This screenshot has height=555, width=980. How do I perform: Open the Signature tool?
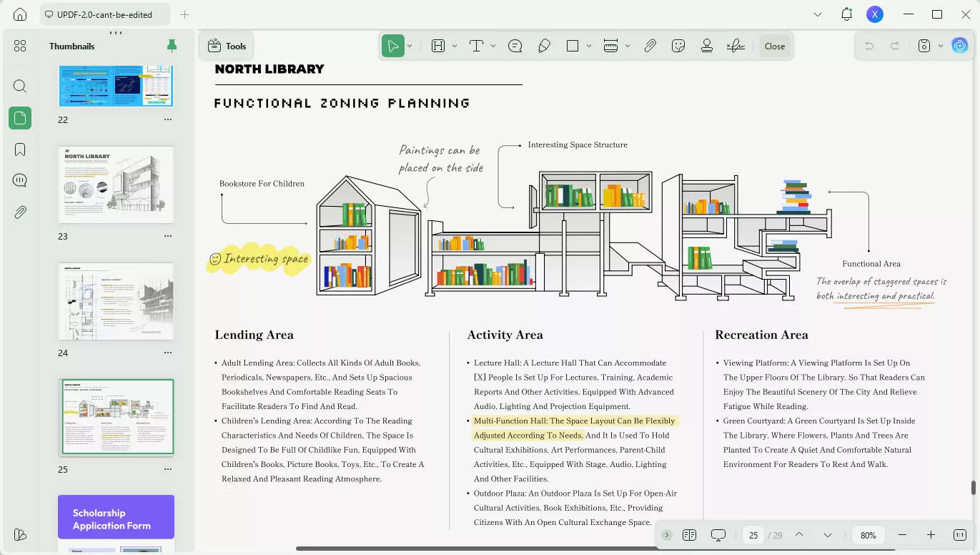coord(735,45)
